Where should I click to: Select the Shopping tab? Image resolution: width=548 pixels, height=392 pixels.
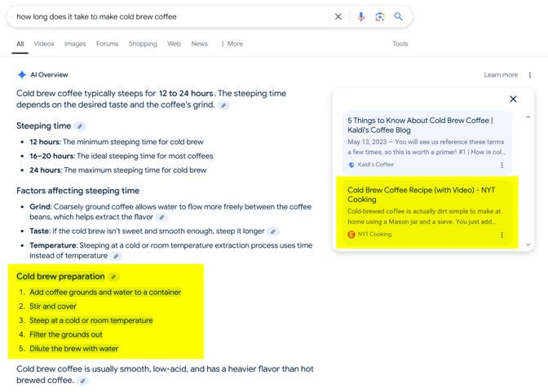pyautogui.click(x=143, y=44)
